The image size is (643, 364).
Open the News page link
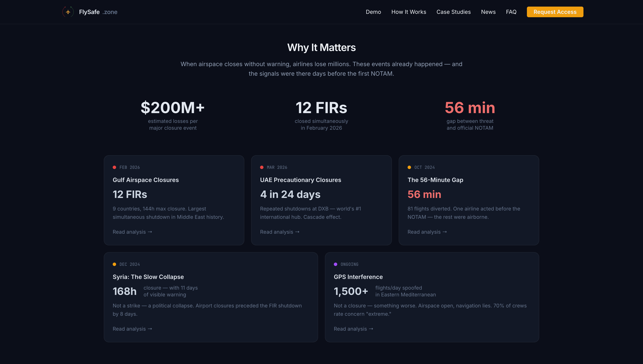pyautogui.click(x=488, y=12)
